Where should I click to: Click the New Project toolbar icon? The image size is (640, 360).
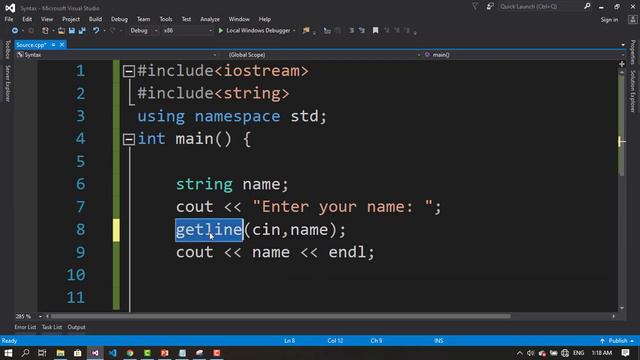(45, 31)
